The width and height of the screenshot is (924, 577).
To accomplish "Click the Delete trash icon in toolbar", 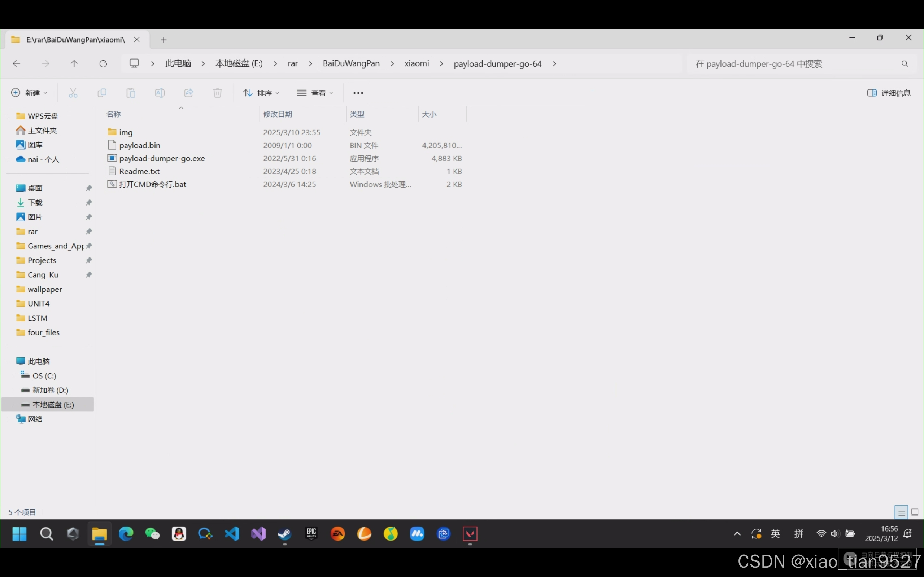I will [x=217, y=93].
